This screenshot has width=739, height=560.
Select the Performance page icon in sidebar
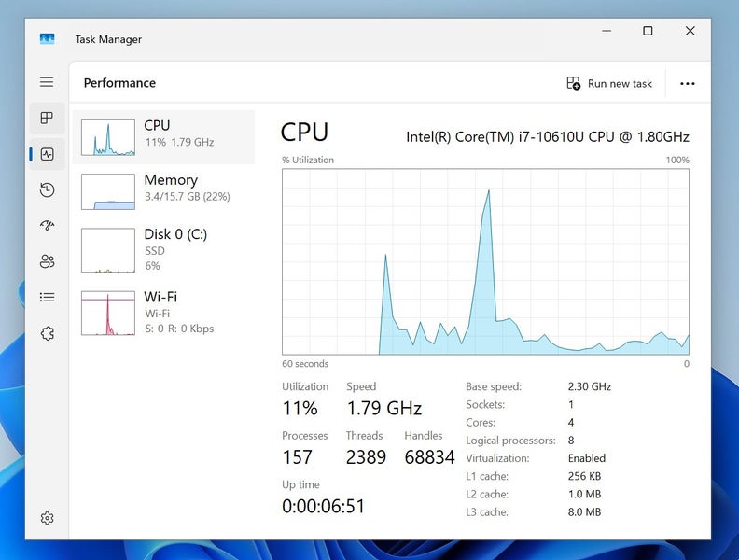point(47,154)
